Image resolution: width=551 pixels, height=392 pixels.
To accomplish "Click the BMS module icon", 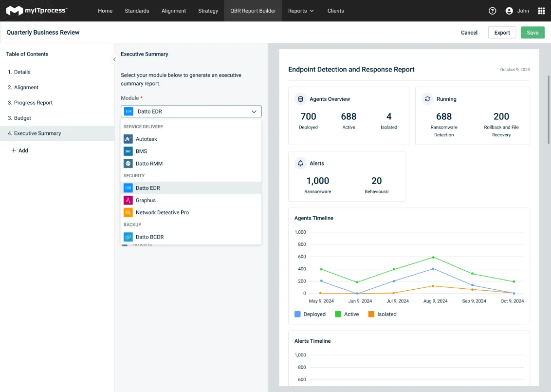I will click(x=128, y=151).
